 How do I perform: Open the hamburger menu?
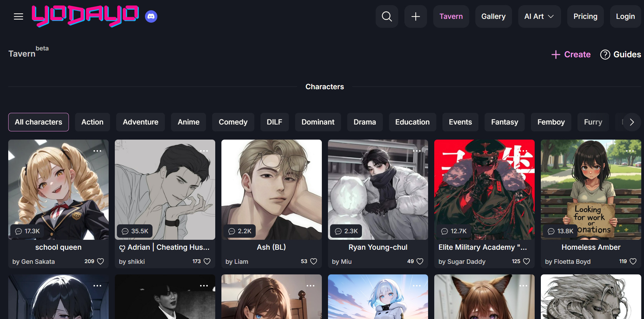click(19, 16)
